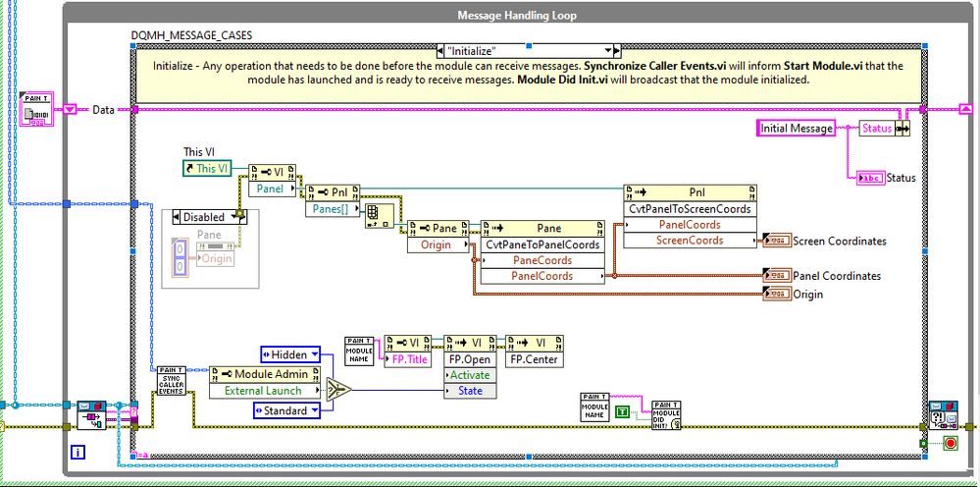Click the left shift register on Data wire
This screenshot has width=980, height=487.
point(71,110)
